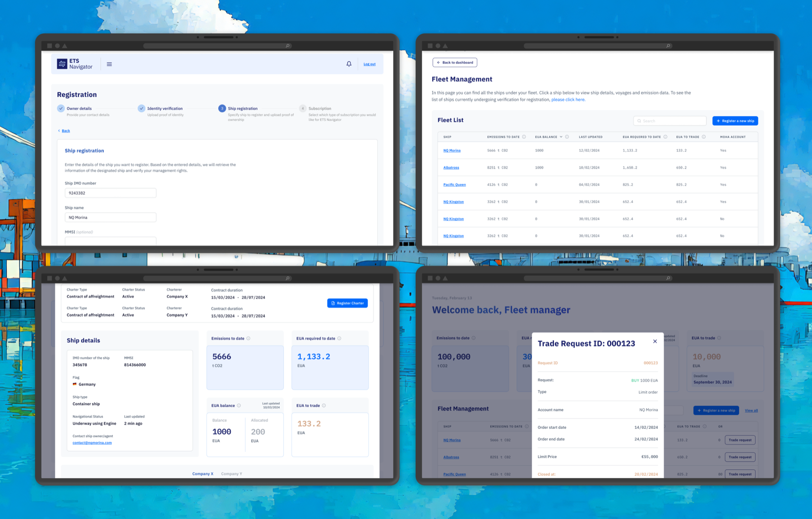This screenshot has height=519, width=812.
Task: Click the 5666 emissions value card
Action: click(x=245, y=367)
